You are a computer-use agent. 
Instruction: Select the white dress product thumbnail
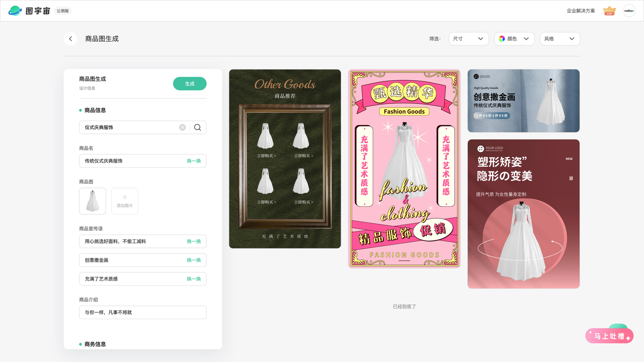point(92,201)
